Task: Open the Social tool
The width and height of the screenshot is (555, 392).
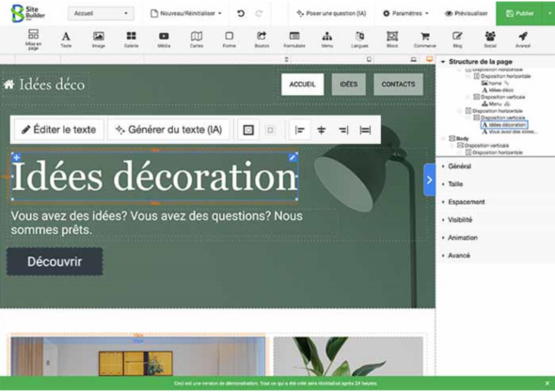Action: 490,39
